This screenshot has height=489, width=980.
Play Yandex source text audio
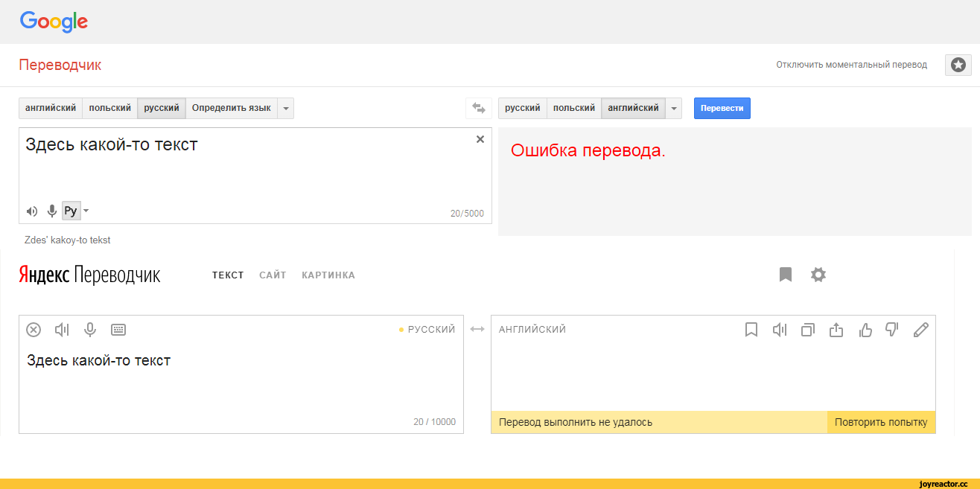(62, 330)
